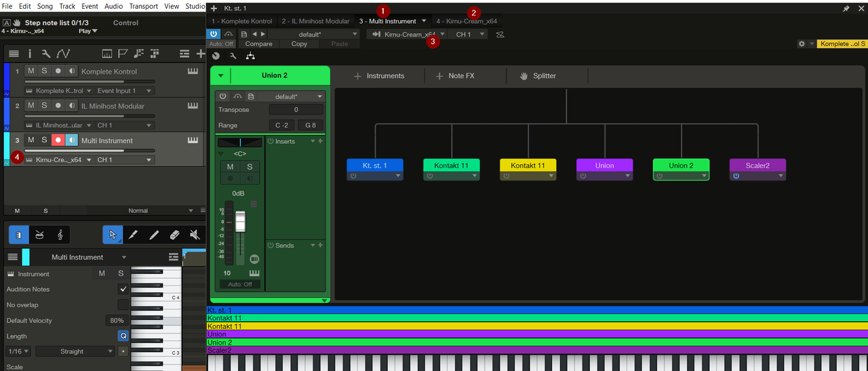Image resolution: width=868 pixels, height=371 pixels.
Task: Uncheck Audition Notes checkbox
Action: pyautogui.click(x=123, y=289)
